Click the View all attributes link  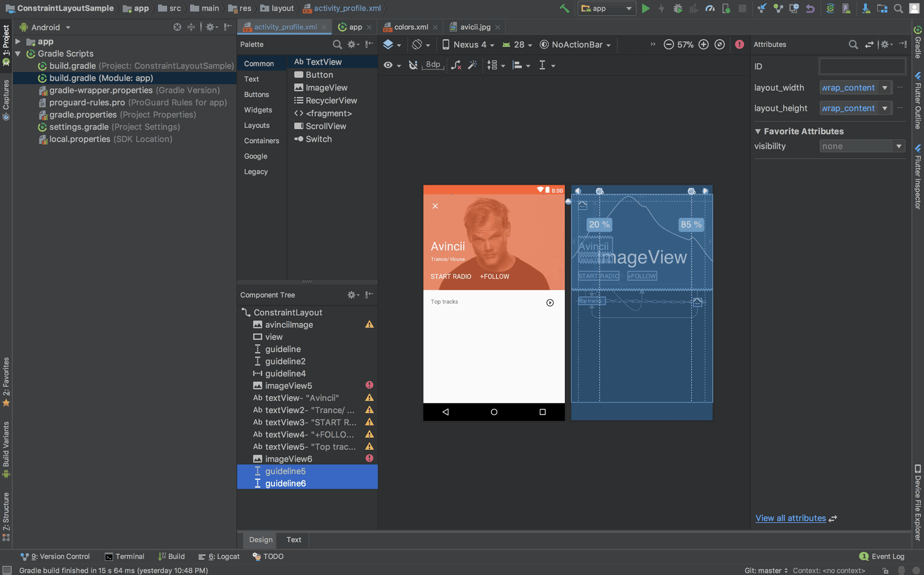pos(790,518)
